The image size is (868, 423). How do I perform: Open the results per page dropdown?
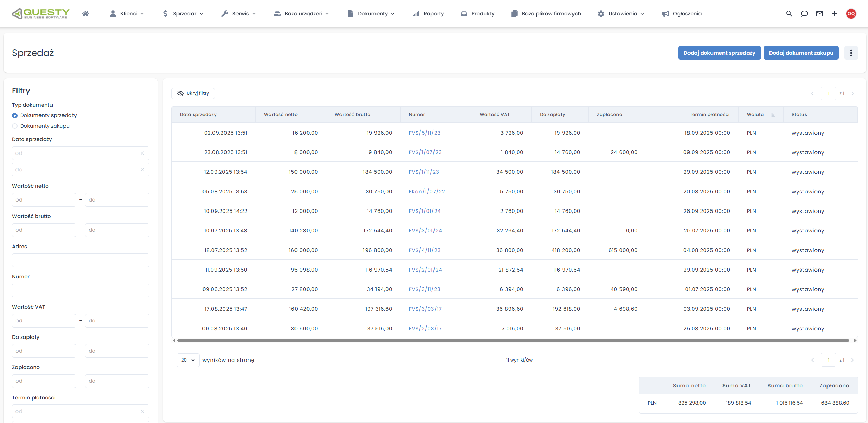click(x=188, y=360)
